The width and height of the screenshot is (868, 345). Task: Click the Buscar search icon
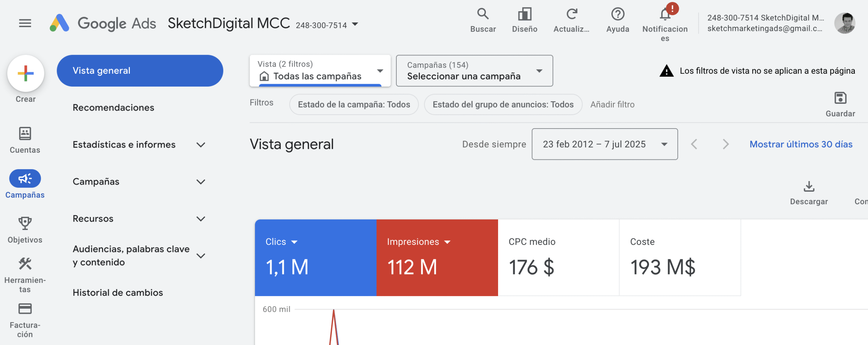482,15
